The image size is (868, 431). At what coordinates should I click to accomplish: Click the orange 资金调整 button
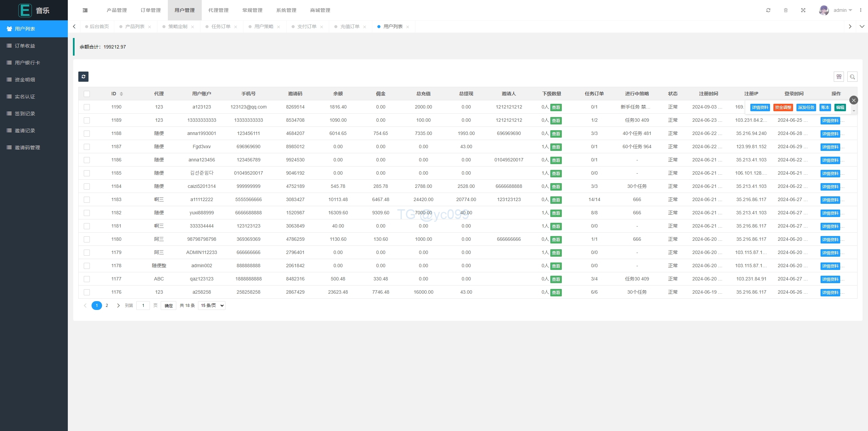tap(783, 107)
